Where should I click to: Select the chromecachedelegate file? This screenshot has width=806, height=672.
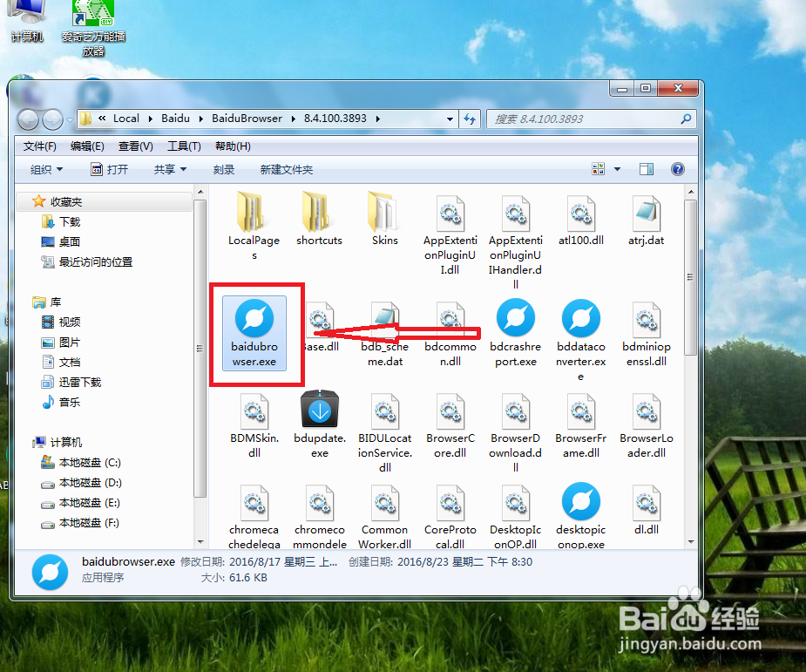coord(254,516)
